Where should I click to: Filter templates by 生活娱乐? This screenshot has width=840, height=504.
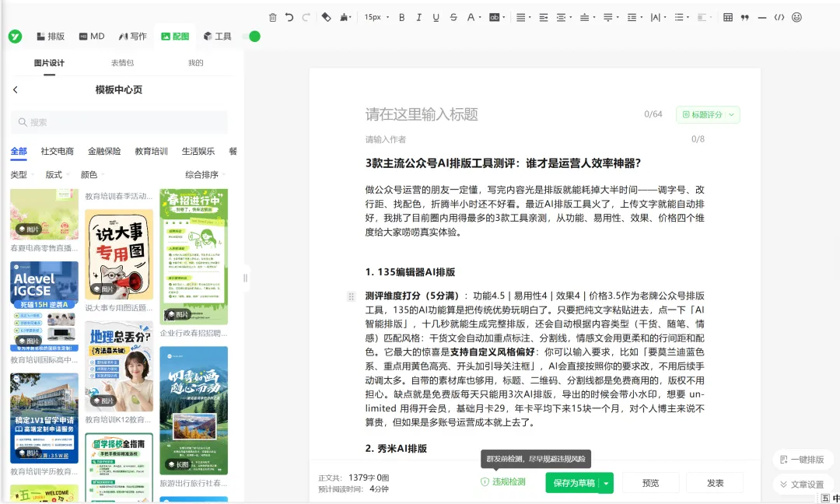point(198,151)
